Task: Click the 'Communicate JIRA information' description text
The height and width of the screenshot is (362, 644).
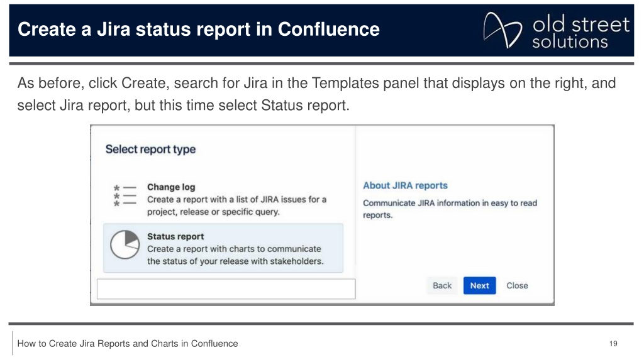Action: tap(450, 209)
